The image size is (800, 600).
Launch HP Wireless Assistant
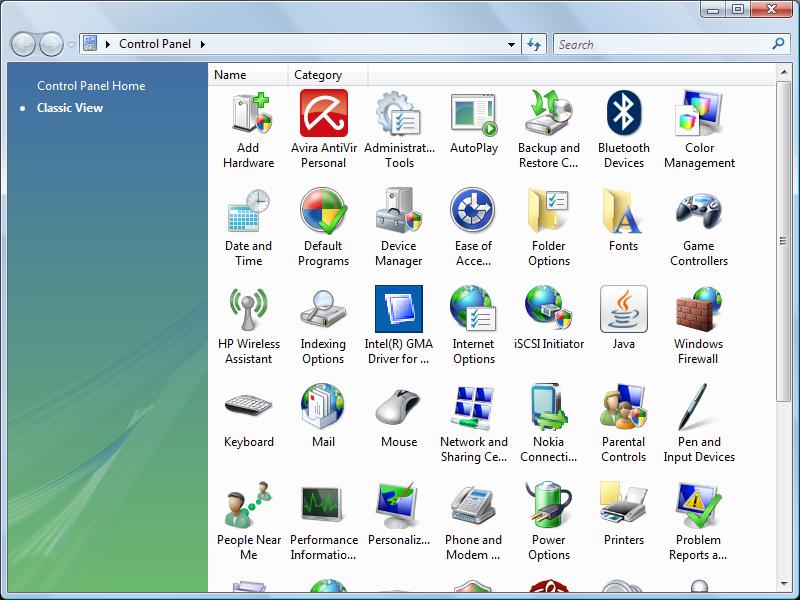248,320
